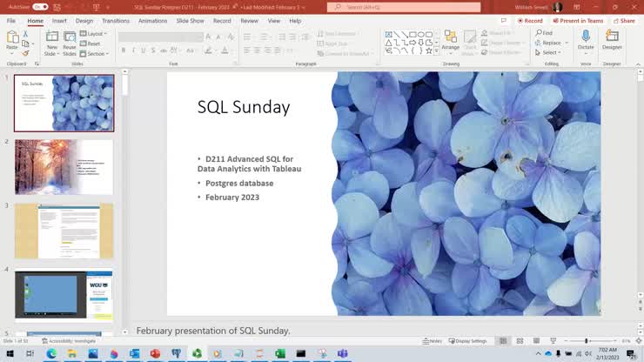Click Find in Editing group
The image size is (644, 362).
pos(544,33)
